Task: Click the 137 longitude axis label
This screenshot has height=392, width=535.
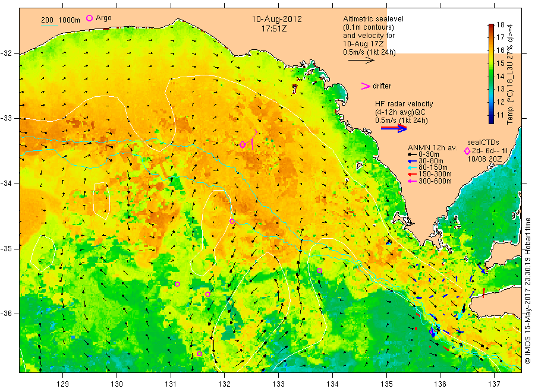Action: [x=494, y=384]
